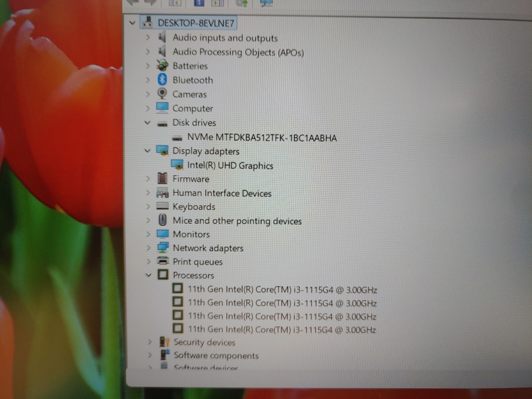The width and height of the screenshot is (532, 399).
Task: Collapse the Processors category
Action: point(148,275)
